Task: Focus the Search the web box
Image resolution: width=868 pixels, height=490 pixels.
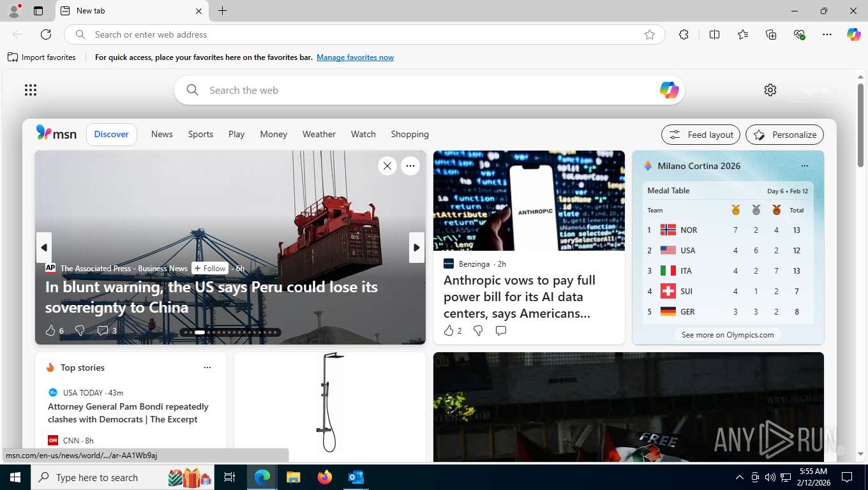Action: [429, 90]
